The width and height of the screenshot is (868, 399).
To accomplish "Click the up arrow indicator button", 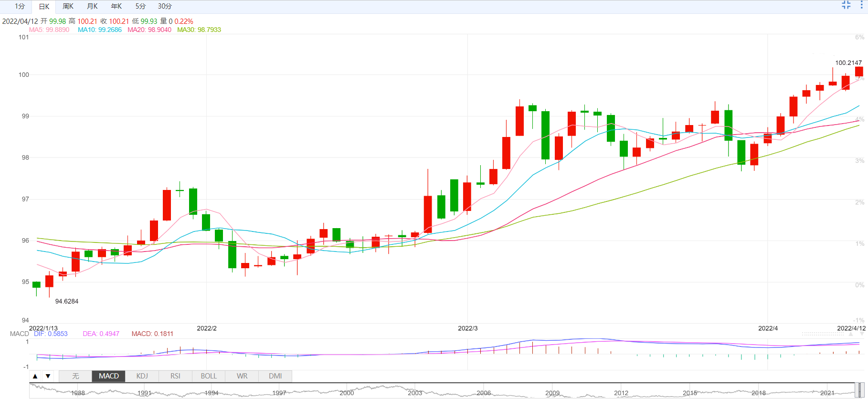I will pyautogui.click(x=35, y=376).
